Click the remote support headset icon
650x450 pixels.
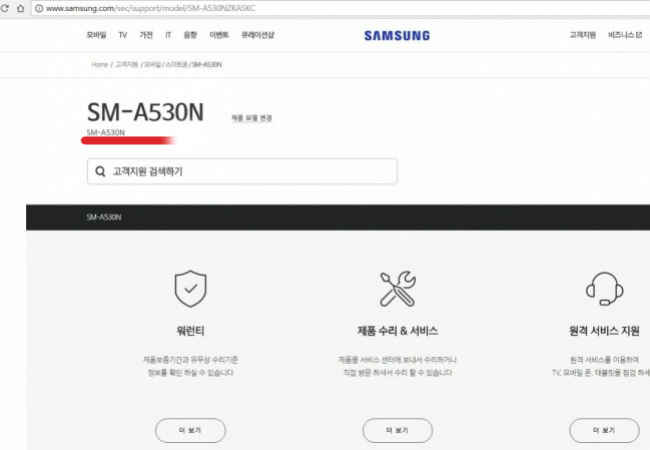[x=604, y=289]
